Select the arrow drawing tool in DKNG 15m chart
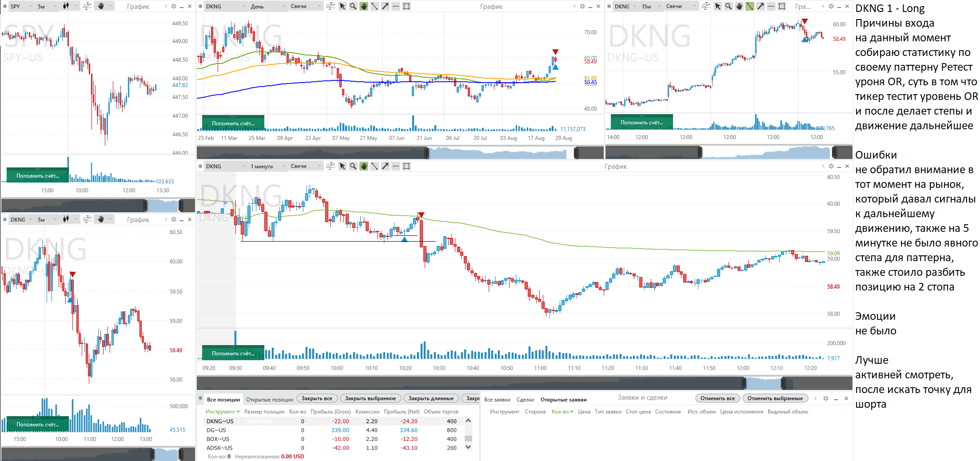The height and width of the screenshot is (461, 980). (x=761, y=6)
